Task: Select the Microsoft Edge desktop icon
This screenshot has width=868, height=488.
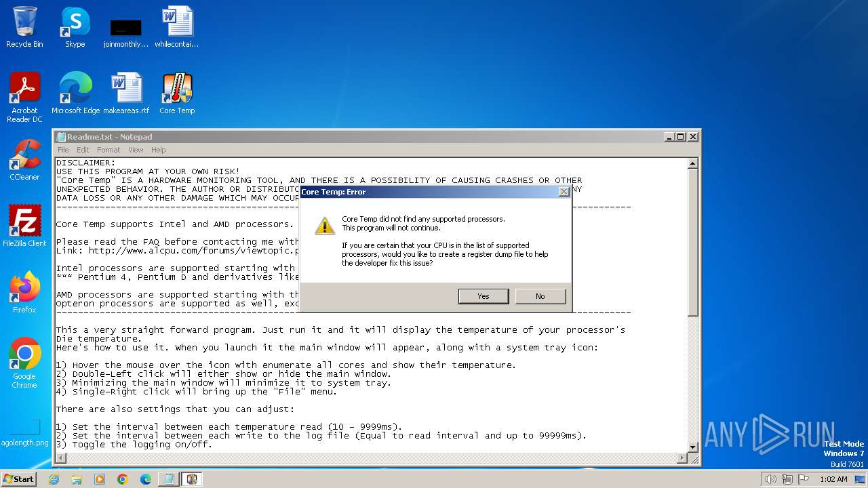Action: click(75, 94)
